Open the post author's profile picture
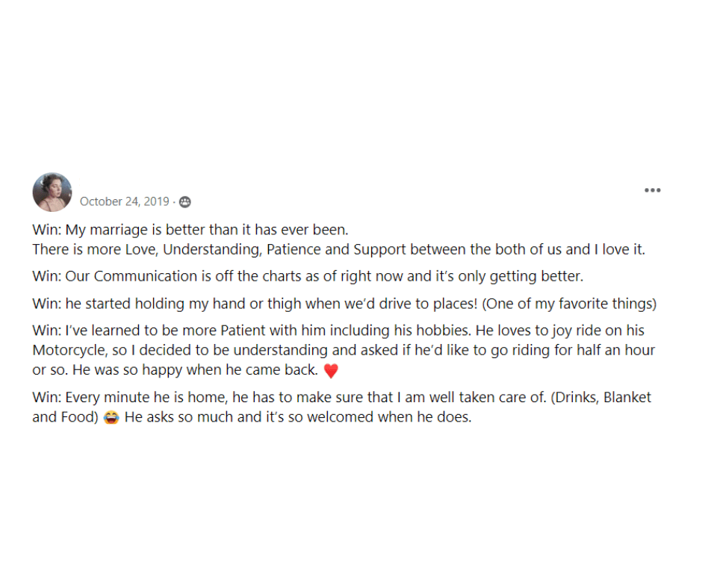Viewport: 702px width, 588px height. (52, 193)
